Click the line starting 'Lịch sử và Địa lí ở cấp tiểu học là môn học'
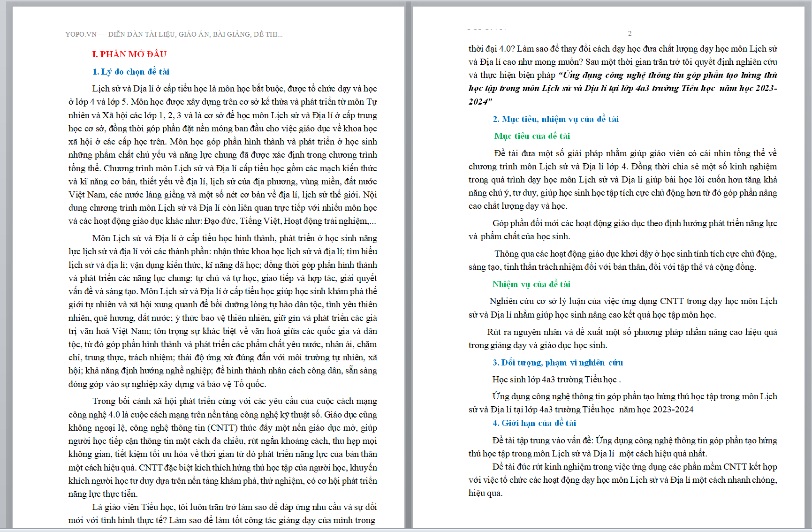 pyautogui.click(x=235, y=89)
